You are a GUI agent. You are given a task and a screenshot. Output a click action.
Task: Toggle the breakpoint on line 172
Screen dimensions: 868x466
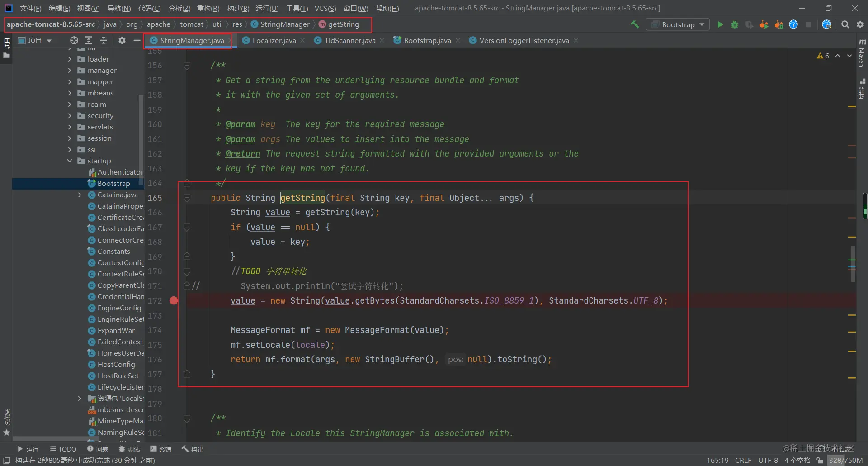click(x=174, y=300)
